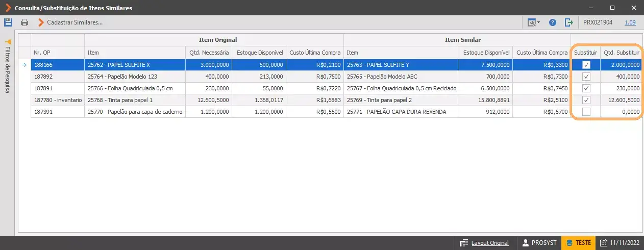Viewport: 644px width, 250px height.
Task: Expand the dropdown arrow next to search icon
Action: pyautogui.click(x=538, y=23)
